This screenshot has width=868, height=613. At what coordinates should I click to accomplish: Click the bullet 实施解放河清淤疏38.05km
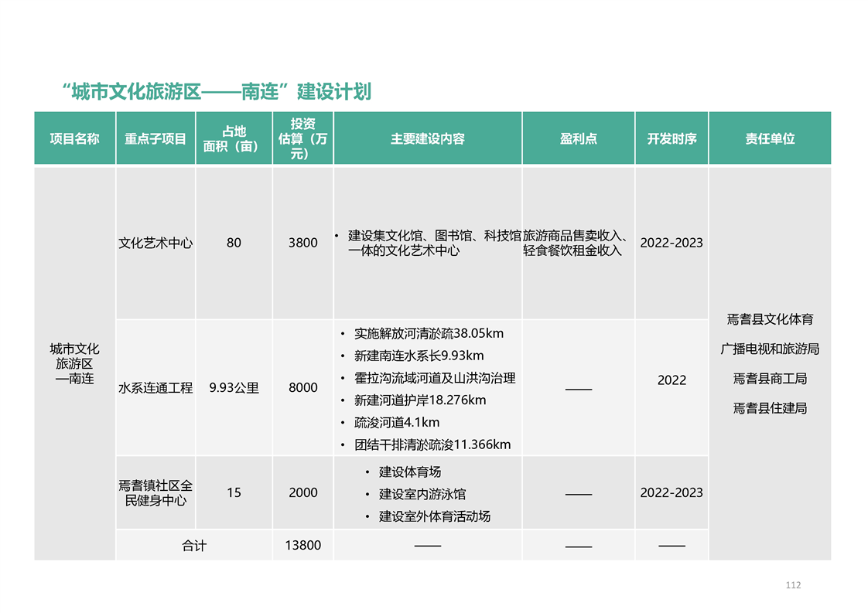click(x=429, y=334)
